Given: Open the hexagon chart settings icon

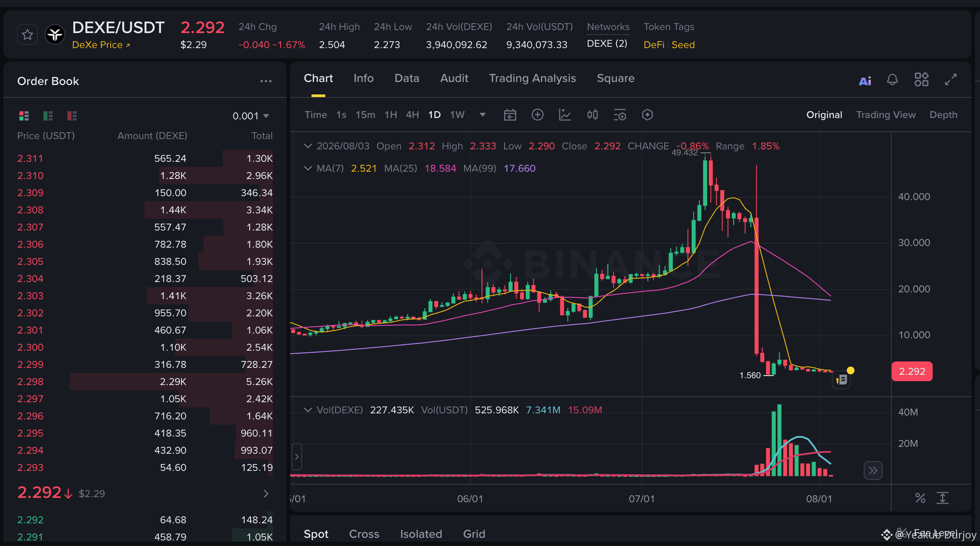Looking at the screenshot, I should pos(647,115).
